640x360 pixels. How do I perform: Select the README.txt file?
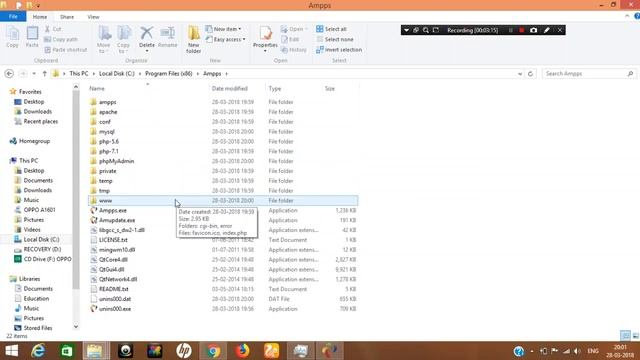tap(113, 289)
